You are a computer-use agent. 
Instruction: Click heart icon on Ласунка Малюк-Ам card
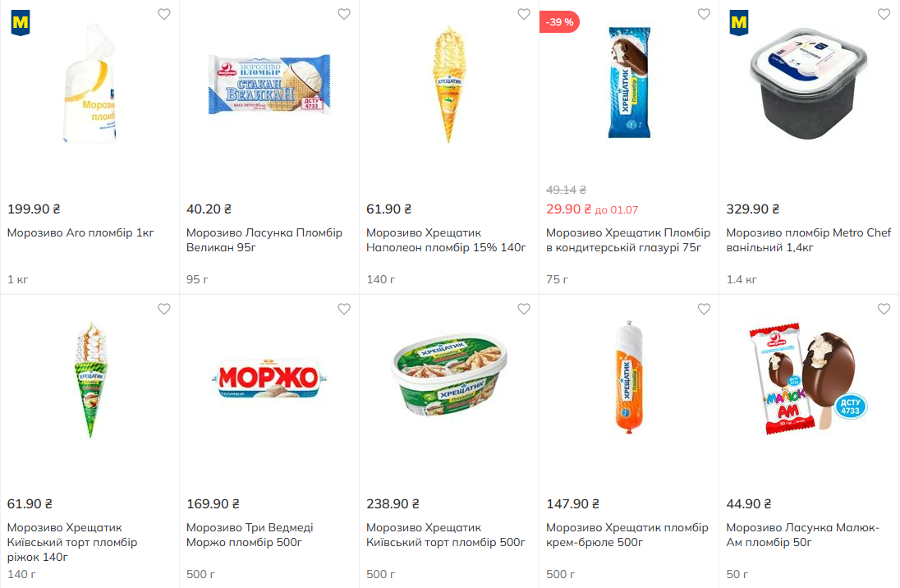[x=884, y=309]
